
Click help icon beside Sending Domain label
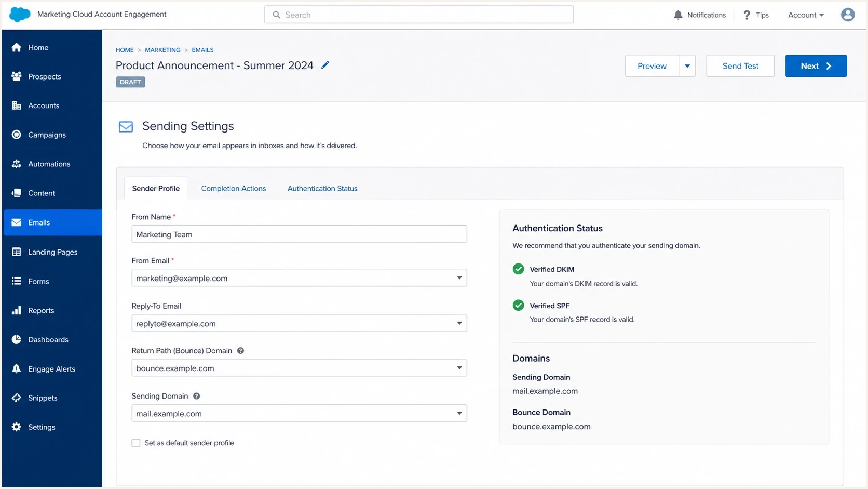(x=196, y=396)
